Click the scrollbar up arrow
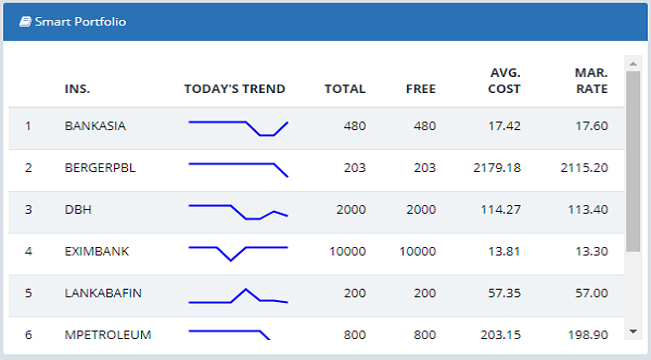The width and height of the screenshot is (651, 360). 633,64
